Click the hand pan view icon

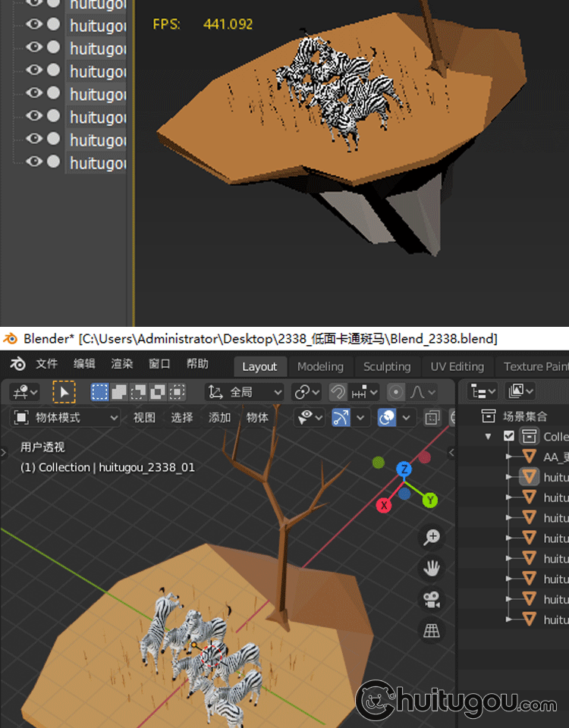(432, 568)
